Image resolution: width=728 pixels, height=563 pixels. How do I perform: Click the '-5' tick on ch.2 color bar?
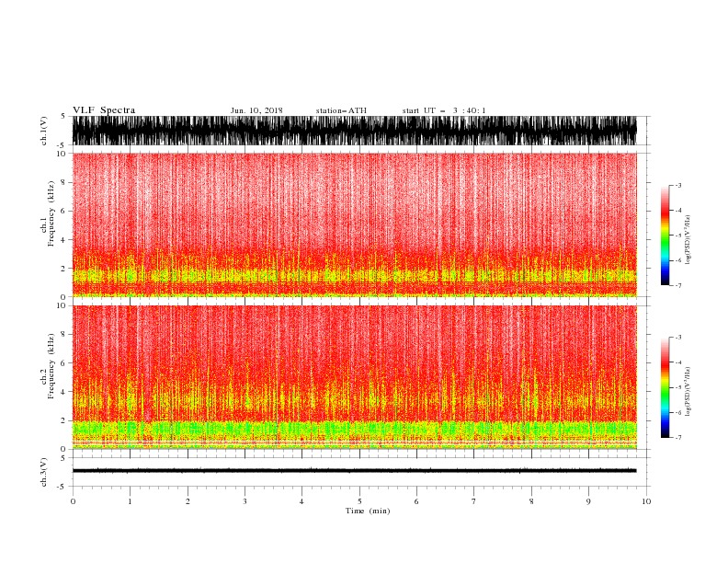[x=678, y=388]
